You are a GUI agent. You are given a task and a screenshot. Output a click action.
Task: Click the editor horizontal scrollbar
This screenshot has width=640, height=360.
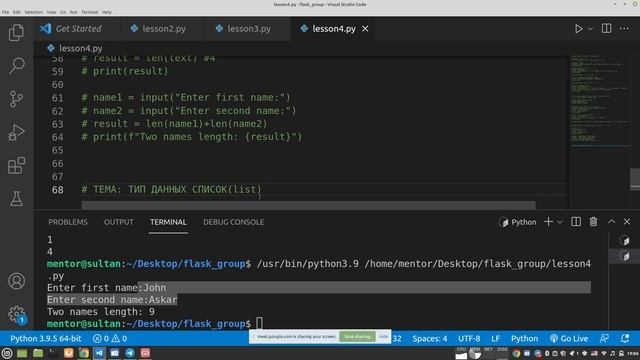(x=308, y=204)
